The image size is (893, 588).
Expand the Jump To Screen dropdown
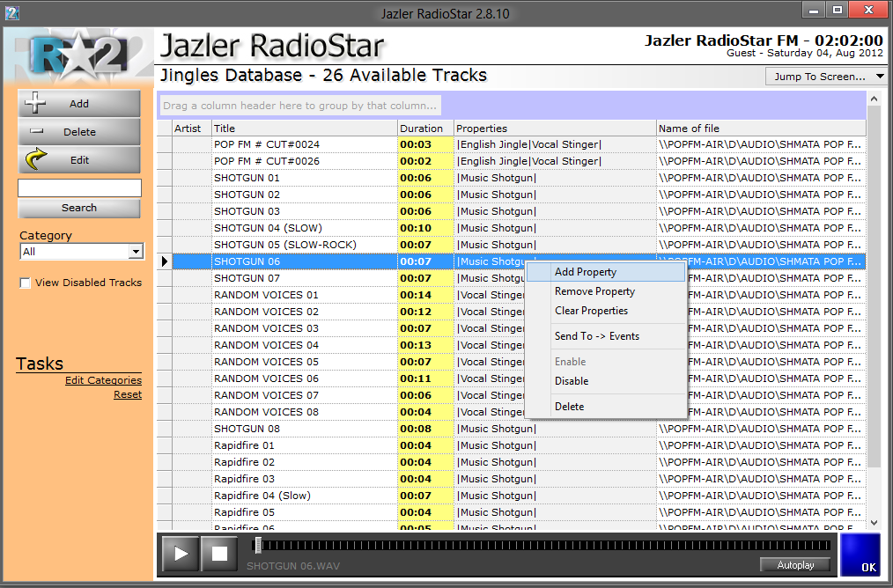(x=826, y=77)
